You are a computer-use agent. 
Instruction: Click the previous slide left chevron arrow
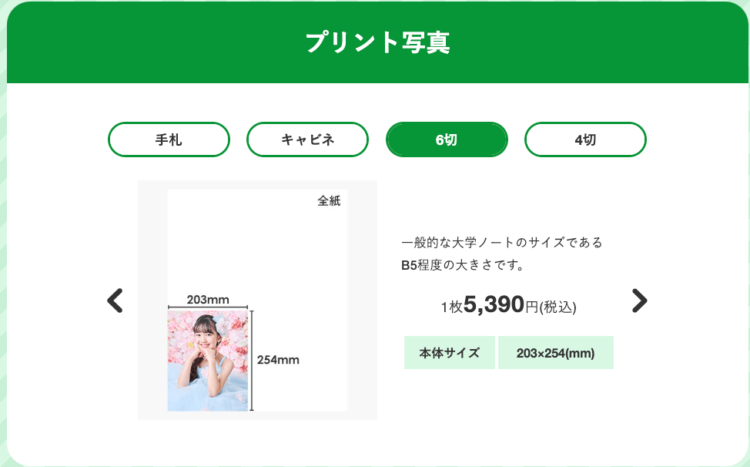click(115, 300)
